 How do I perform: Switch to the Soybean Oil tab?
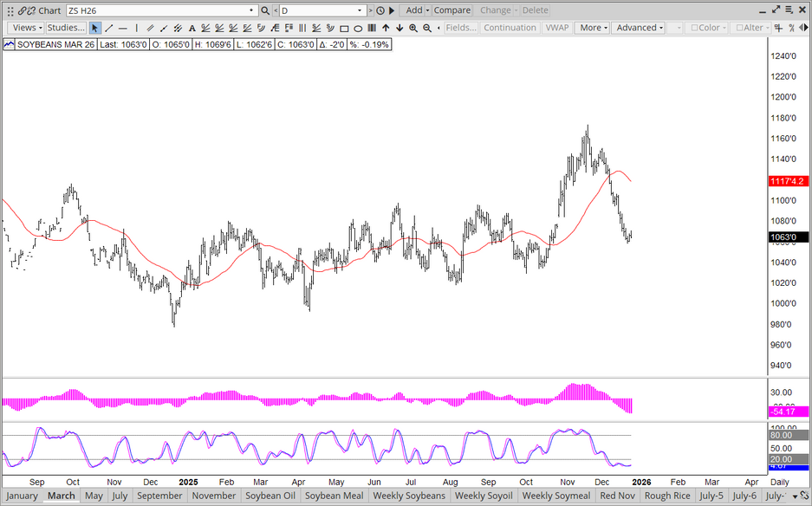point(270,496)
